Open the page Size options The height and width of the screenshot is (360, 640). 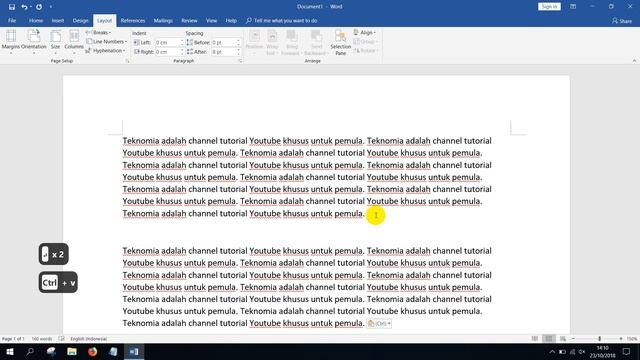56,42
